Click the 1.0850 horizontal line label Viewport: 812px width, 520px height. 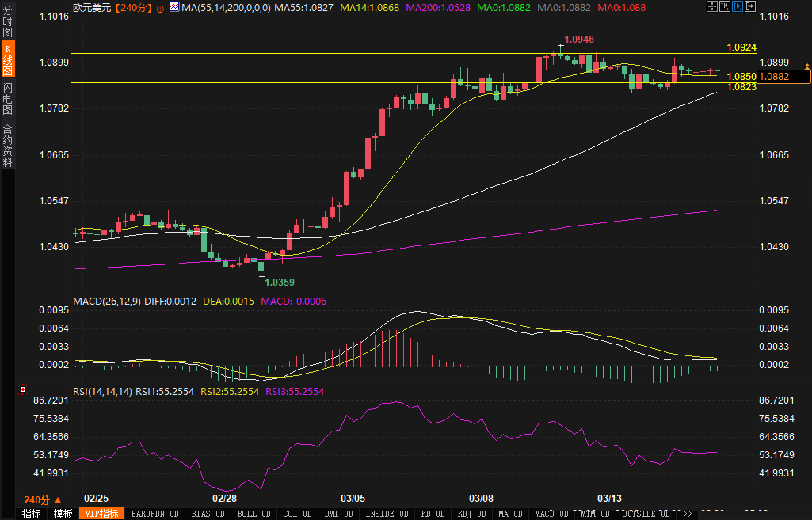(x=741, y=76)
